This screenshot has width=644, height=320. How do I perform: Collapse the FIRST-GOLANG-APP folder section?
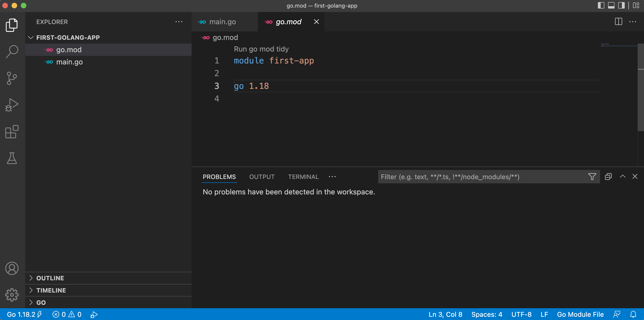click(108, 37)
